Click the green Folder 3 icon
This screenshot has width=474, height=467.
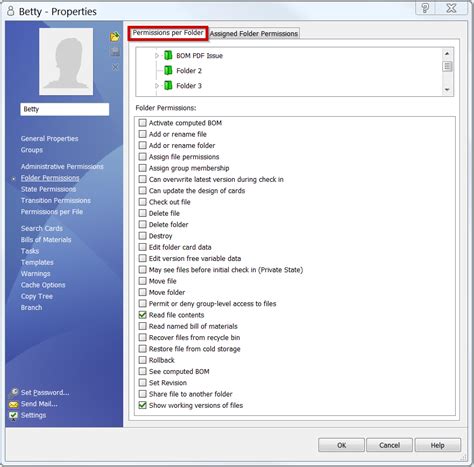(168, 85)
